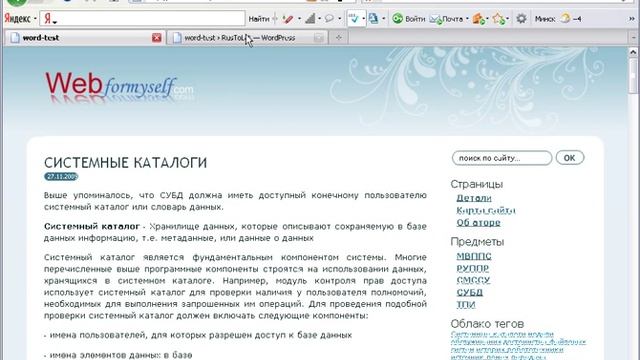
Task: Click the Почта mail envelope icon
Action: (x=436, y=19)
